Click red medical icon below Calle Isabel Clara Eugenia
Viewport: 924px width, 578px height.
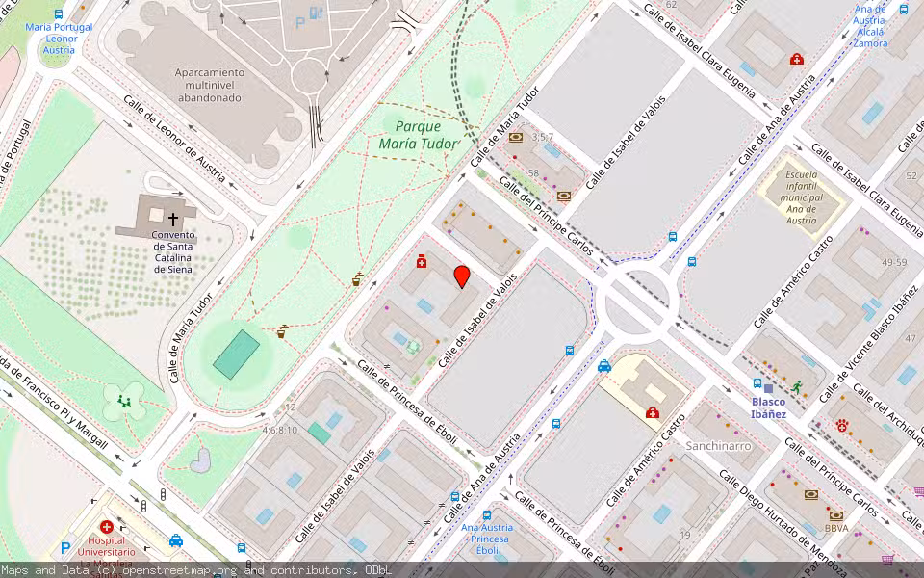pos(797,59)
